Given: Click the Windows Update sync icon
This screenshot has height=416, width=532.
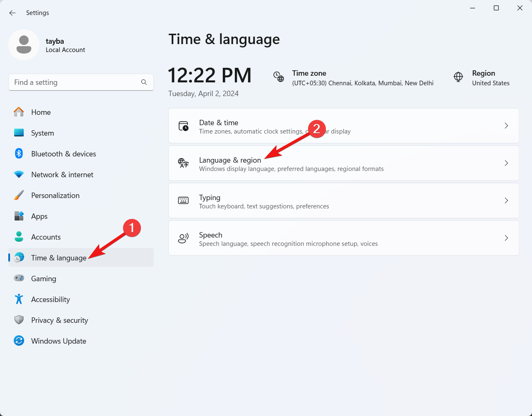Looking at the screenshot, I should click(19, 341).
